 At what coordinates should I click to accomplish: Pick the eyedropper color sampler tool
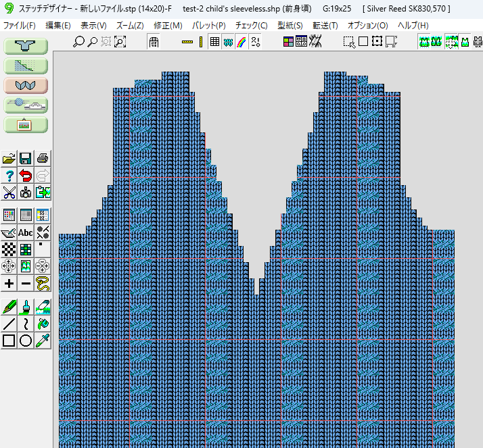tap(43, 341)
